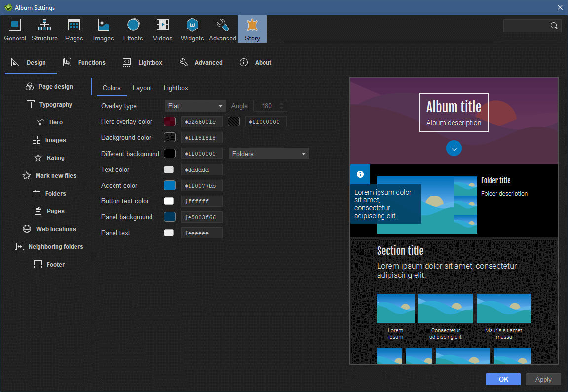Viewport: 568px width, 392px height.
Task: Select the Mark new files section
Action: coord(56,175)
